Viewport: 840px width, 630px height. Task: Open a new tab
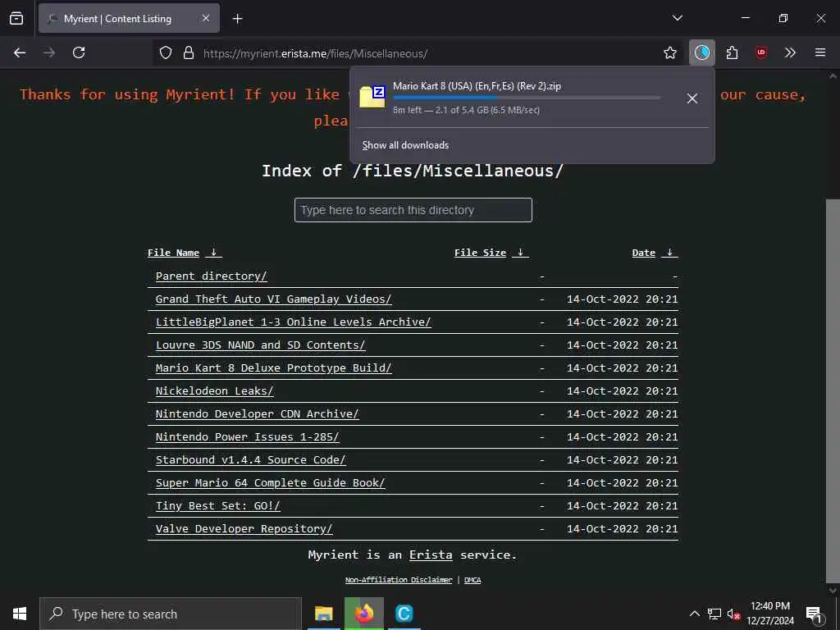[237, 19]
